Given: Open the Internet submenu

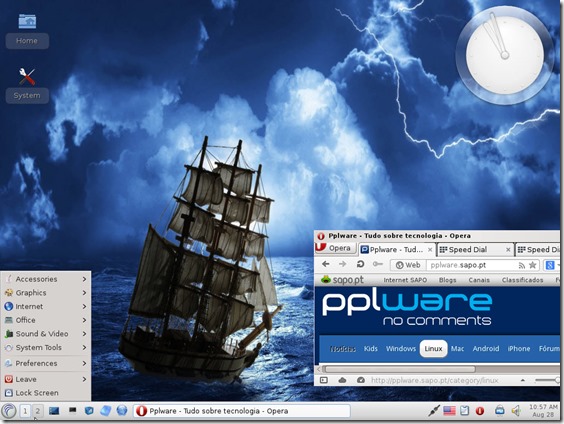Looking at the screenshot, I should click(45, 306).
